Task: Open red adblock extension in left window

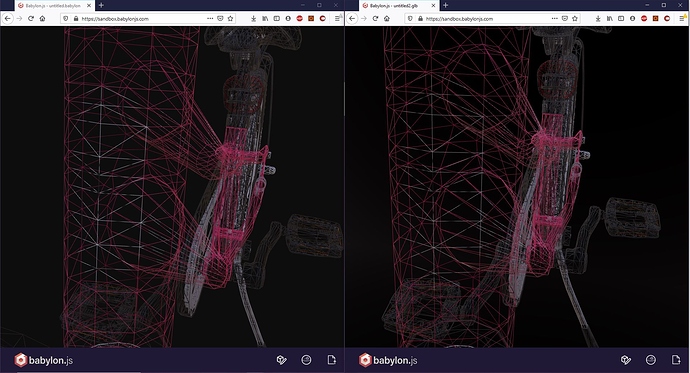Action: pyautogui.click(x=300, y=18)
